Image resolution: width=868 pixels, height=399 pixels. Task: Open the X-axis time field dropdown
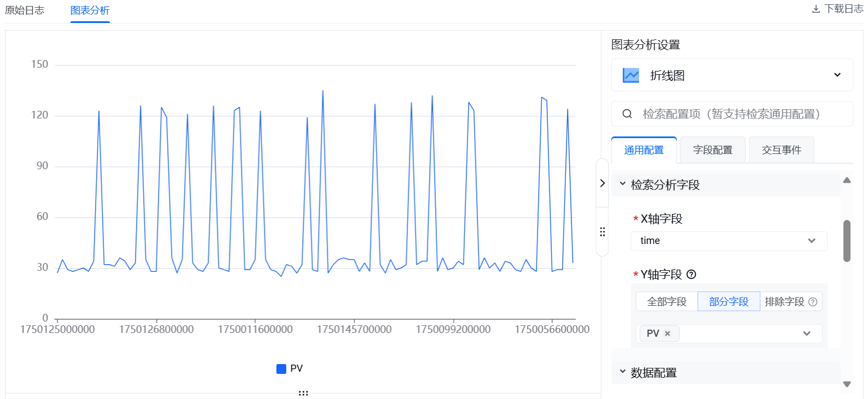point(811,241)
